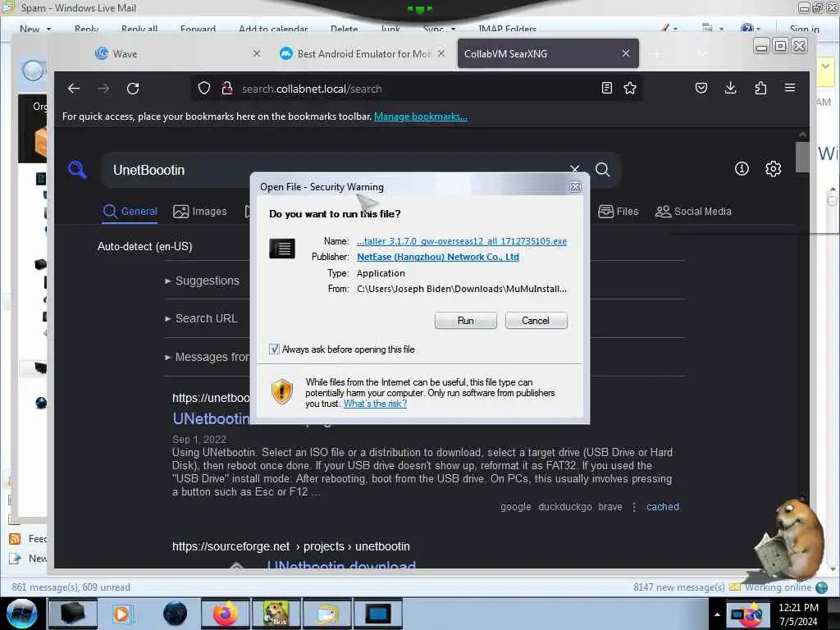Open SearXNG about info icon
840x630 pixels.
pos(742,169)
